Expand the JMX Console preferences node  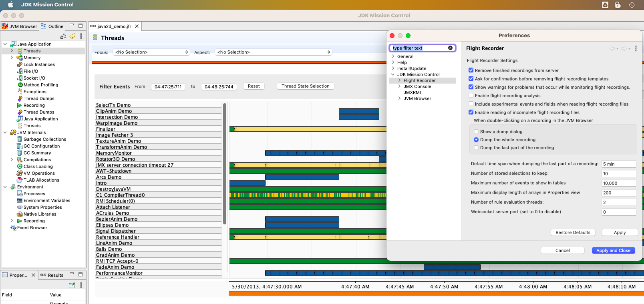(x=400, y=86)
